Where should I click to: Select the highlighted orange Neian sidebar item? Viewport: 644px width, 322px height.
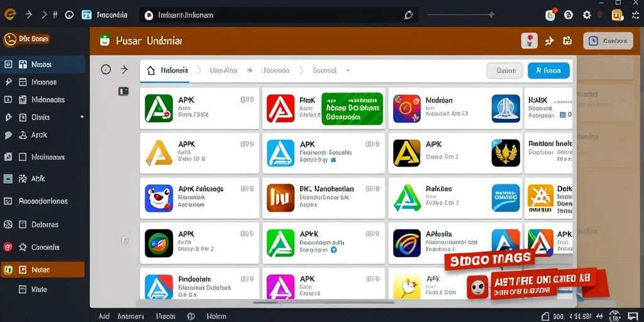[43, 270]
